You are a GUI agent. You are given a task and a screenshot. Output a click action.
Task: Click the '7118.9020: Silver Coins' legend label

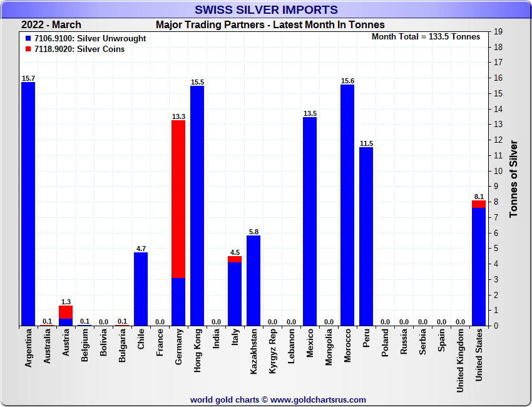click(x=79, y=49)
